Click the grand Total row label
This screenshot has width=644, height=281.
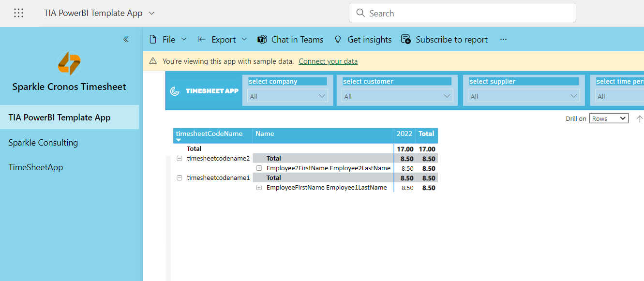click(194, 148)
